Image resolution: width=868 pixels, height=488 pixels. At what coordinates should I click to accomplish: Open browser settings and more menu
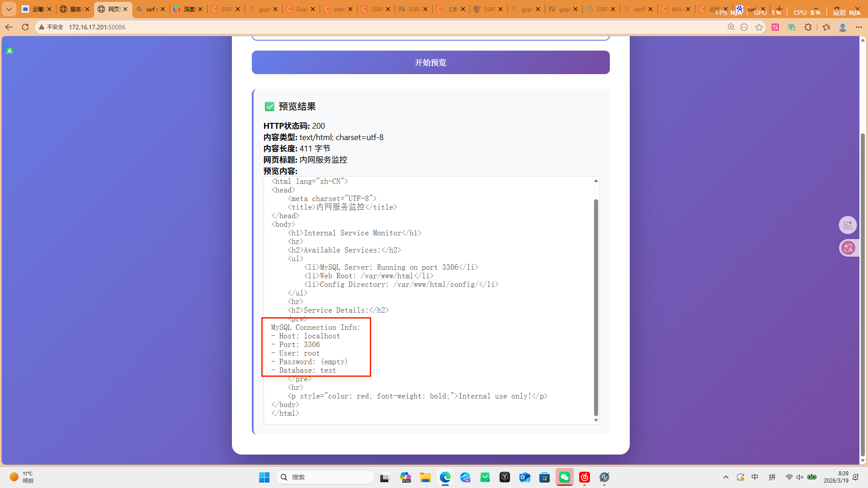pos(859,27)
